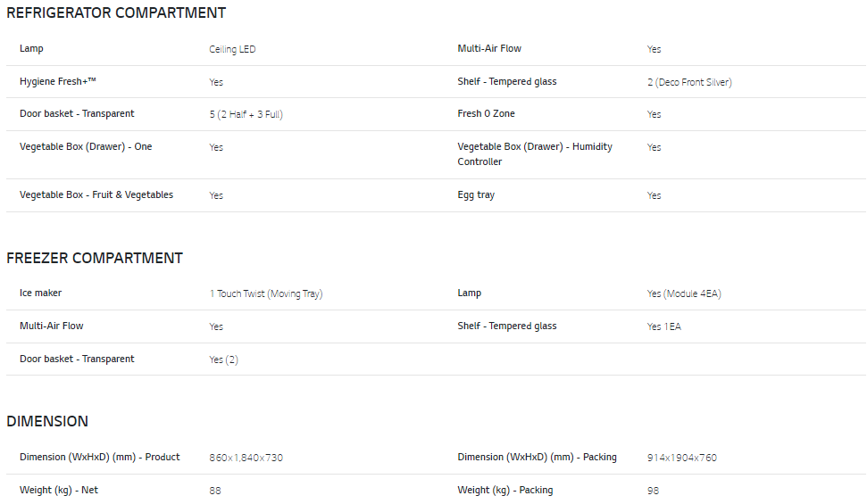Image resolution: width=867 pixels, height=504 pixels.
Task: Select the 'Yes (Module 4EA)' lamp value
Action: pos(684,294)
